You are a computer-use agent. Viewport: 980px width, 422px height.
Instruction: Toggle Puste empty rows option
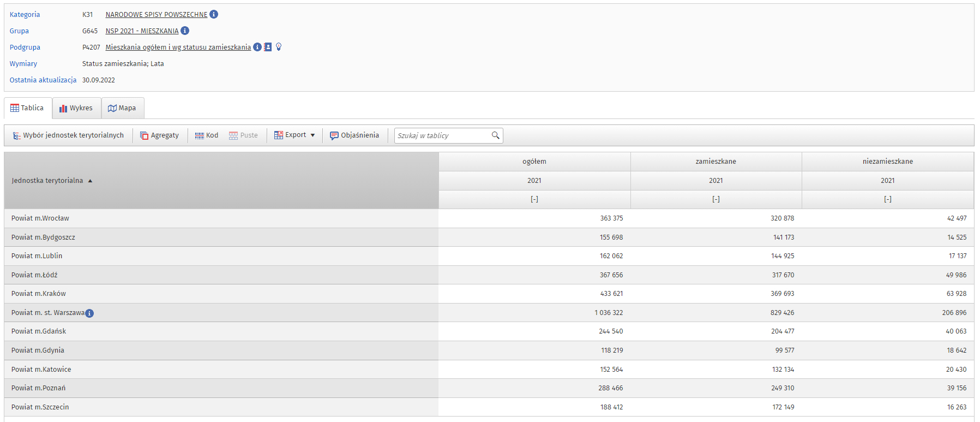click(x=243, y=135)
